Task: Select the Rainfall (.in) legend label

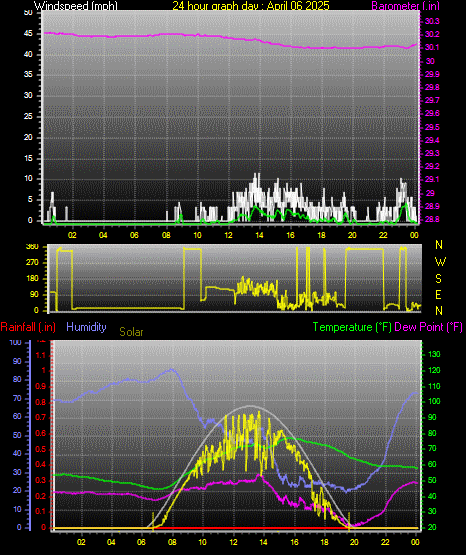Action: point(28,327)
